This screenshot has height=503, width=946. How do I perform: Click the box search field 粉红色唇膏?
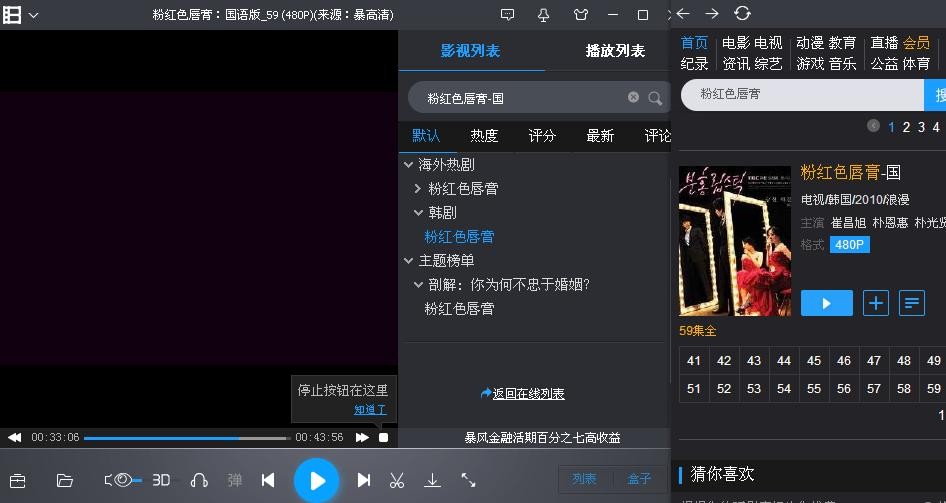802,95
